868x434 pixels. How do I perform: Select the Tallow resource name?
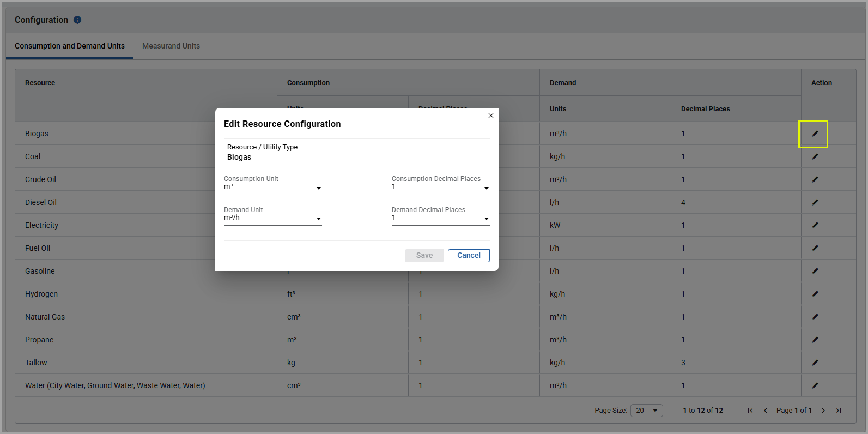pos(36,363)
